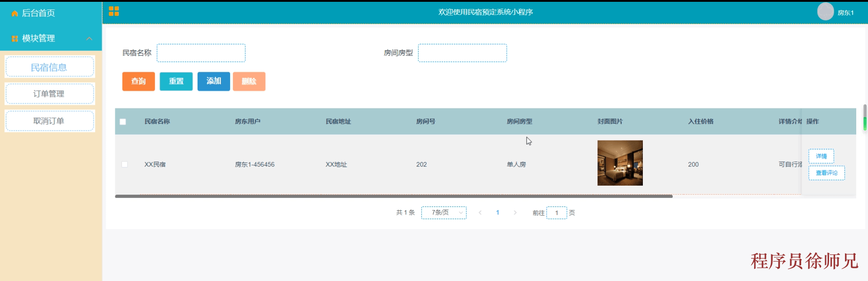Collapse the 模块管理 menu chevron
Viewport: 868px width, 281px height.
click(x=90, y=39)
